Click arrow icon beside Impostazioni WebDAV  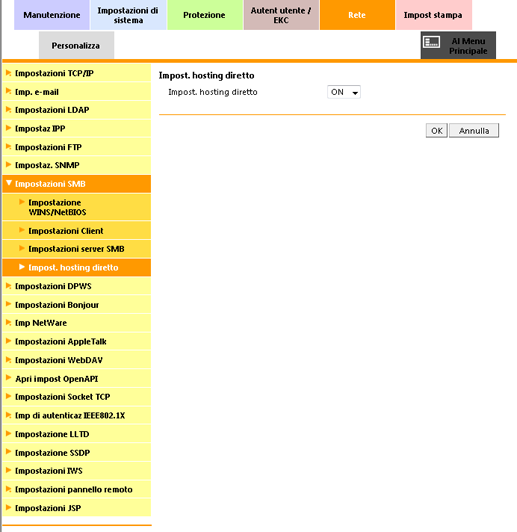click(x=9, y=360)
